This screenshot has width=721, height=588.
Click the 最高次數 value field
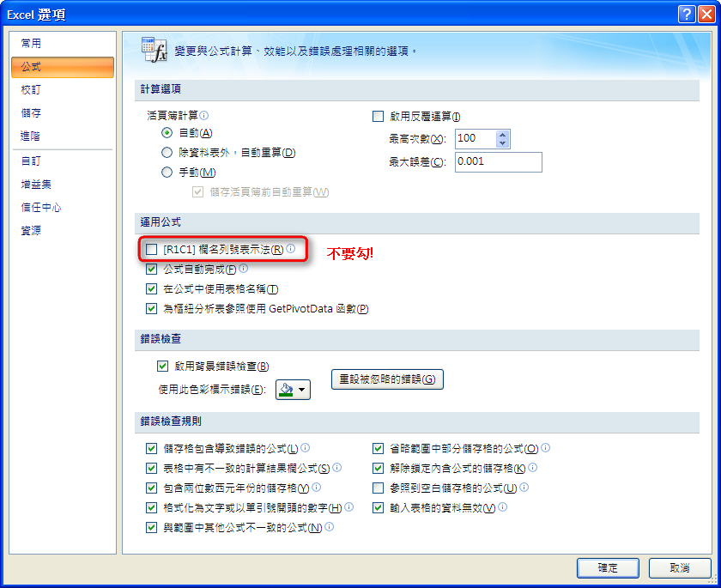click(x=476, y=139)
